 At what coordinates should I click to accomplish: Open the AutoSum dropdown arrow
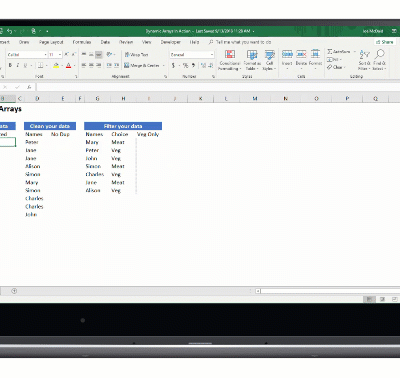click(355, 52)
